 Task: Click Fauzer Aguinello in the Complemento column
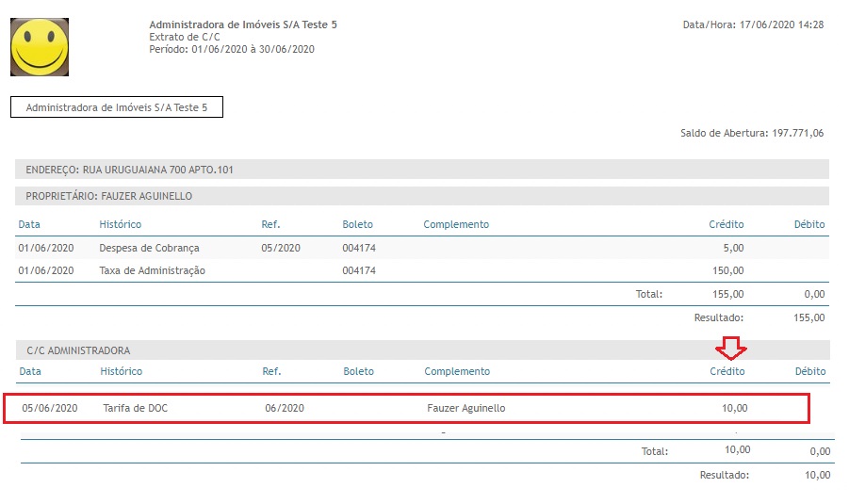tap(466, 408)
